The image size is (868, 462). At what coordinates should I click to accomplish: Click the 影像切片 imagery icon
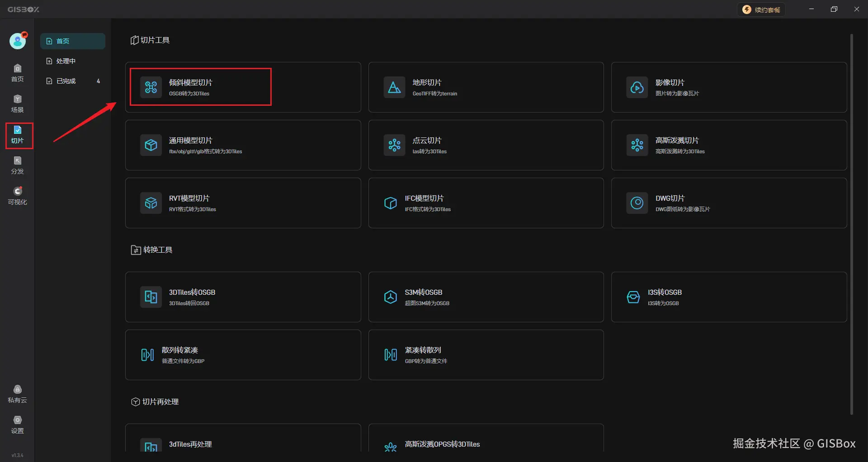coord(637,87)
